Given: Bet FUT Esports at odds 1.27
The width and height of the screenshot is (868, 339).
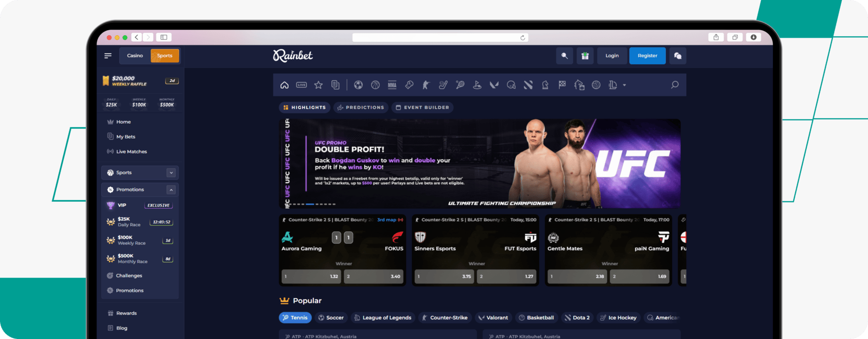Looking at the screenshot, I should [x=507, y=276].
